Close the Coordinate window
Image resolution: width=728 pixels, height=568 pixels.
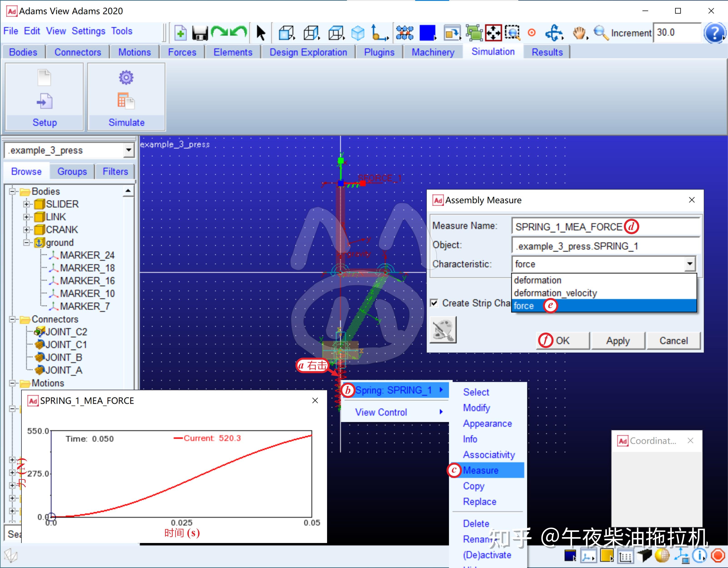point(691,441)
